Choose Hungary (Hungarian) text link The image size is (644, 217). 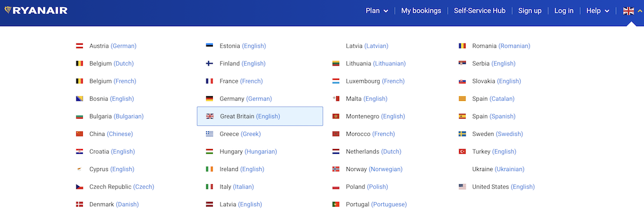pos(249,151)
